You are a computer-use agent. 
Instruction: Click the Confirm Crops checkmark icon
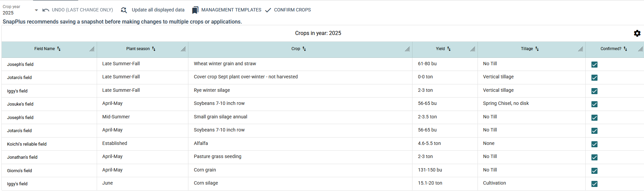pyautogui.click(x=268, y=10)
